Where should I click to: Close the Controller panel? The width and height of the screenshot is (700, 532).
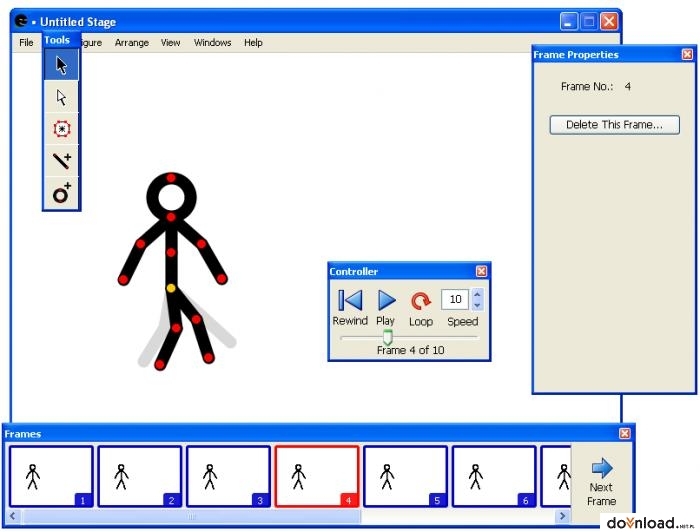481,271
